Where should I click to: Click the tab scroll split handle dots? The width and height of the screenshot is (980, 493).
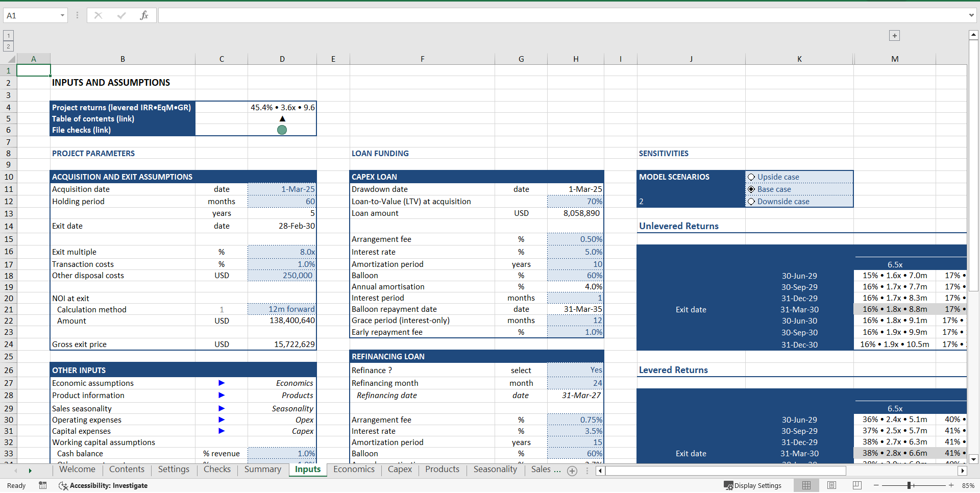pyautogui.click(x=587, y=471)
